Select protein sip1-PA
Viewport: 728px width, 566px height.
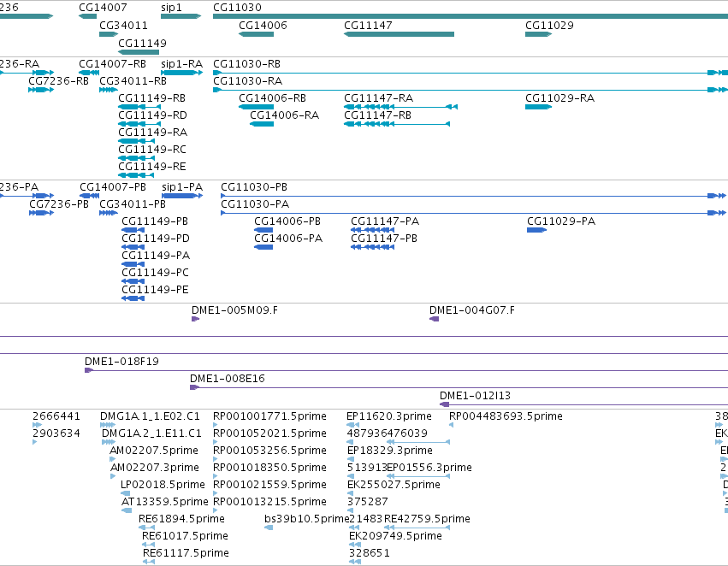tap(182, 187)
